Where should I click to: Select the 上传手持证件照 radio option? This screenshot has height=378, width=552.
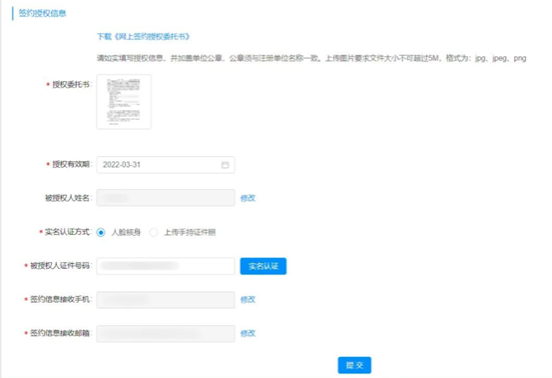(x=153, y=233)
